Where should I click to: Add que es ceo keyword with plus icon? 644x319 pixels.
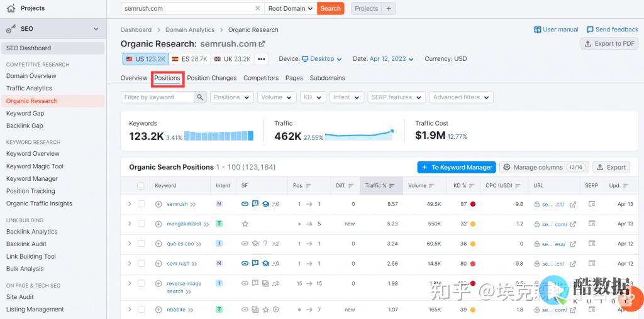(x=158, y=244)
